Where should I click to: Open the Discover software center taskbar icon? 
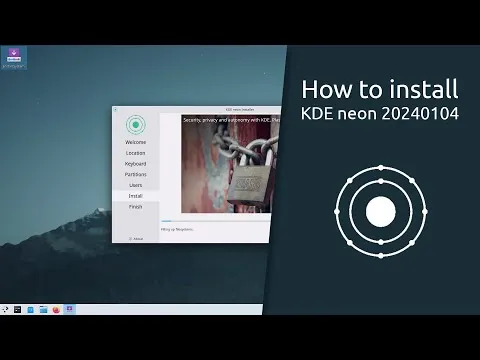[x=30, y=310]
